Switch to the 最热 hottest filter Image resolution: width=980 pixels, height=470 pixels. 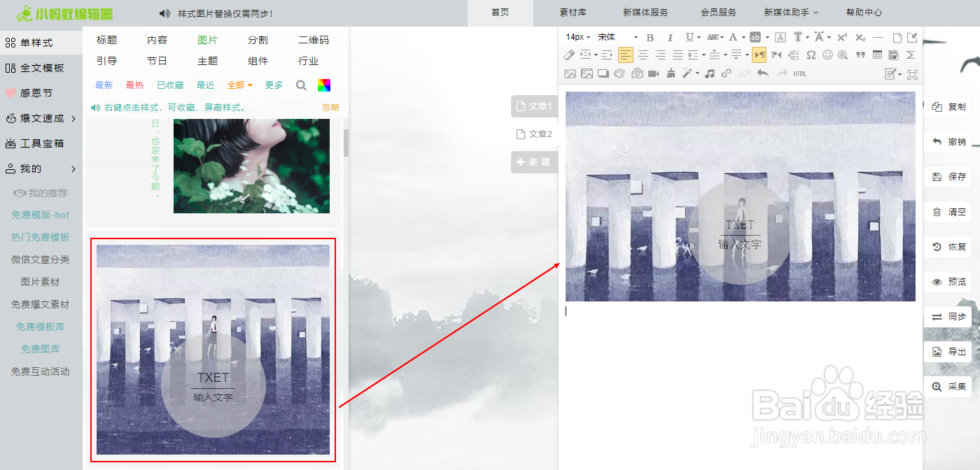pos(135,85)
